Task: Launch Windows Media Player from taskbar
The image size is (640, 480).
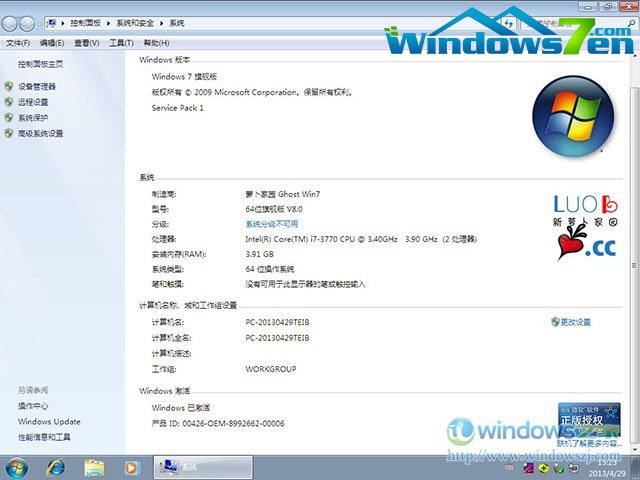Action: (x=131, y=467)
